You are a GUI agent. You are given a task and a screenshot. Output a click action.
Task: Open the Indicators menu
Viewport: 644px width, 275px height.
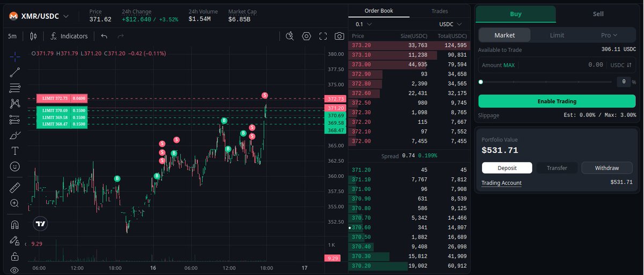[69, 36]
